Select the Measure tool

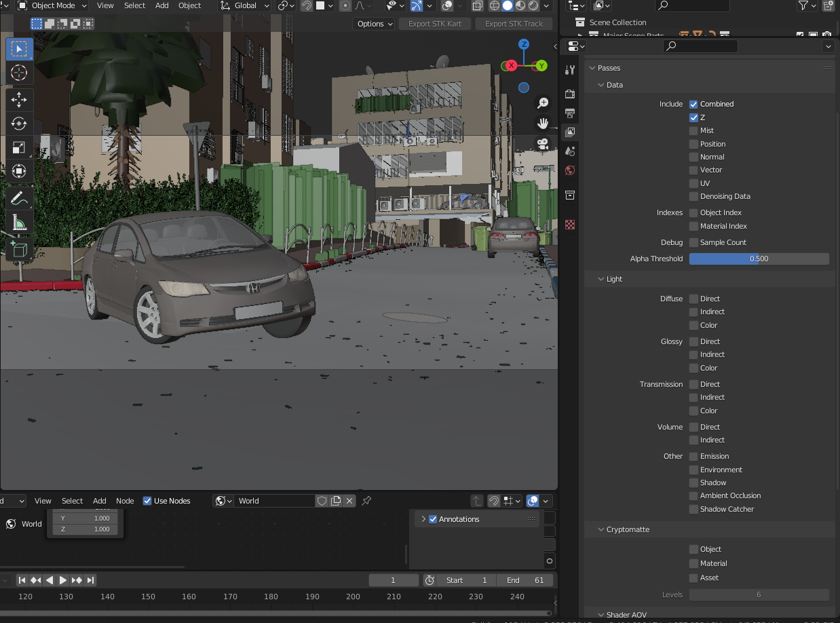(19, 223)
